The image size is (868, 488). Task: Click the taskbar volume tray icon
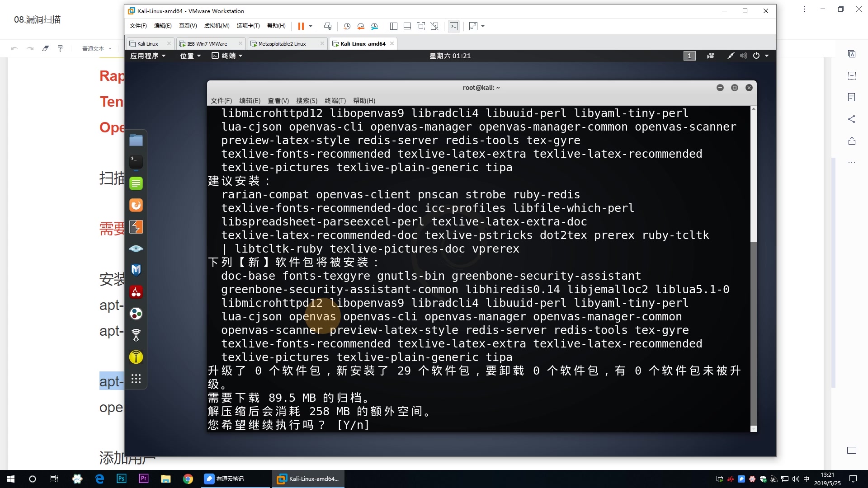[x=796, y=479]
